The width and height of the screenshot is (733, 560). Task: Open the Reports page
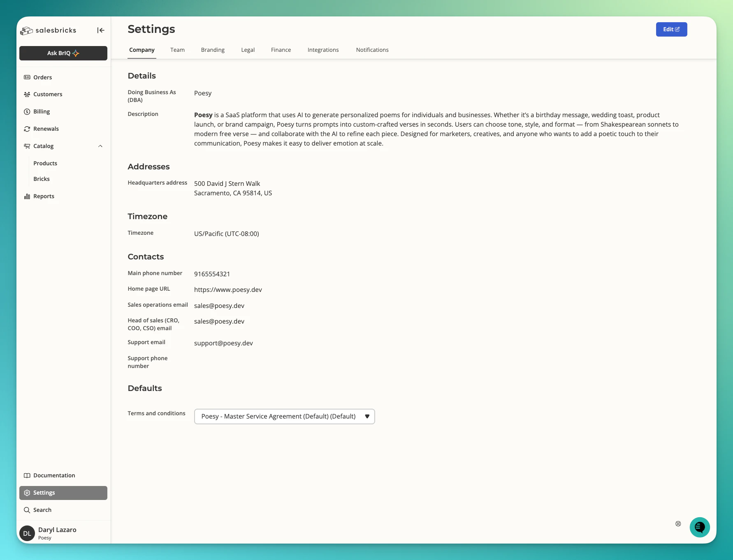44,197
